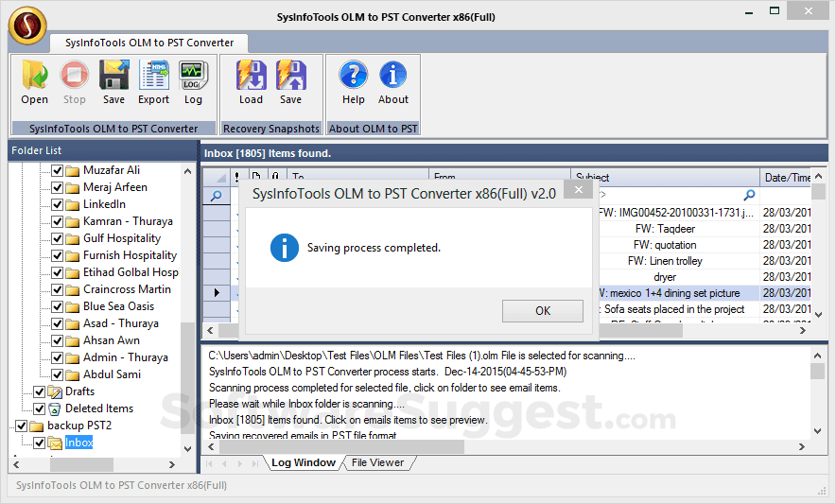
Task: Click OK in the saving completed dialog
Action: coord(543,311)
